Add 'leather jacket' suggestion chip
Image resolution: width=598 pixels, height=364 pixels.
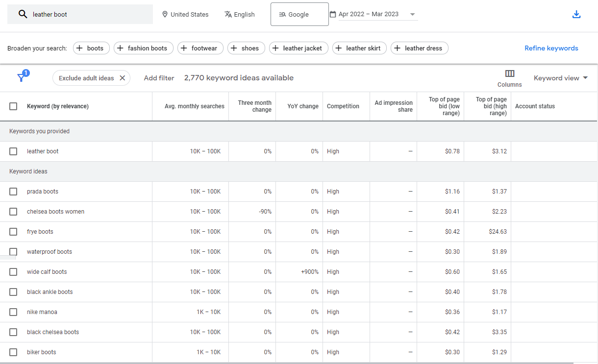pyautogui.click(x=299, y=48)
